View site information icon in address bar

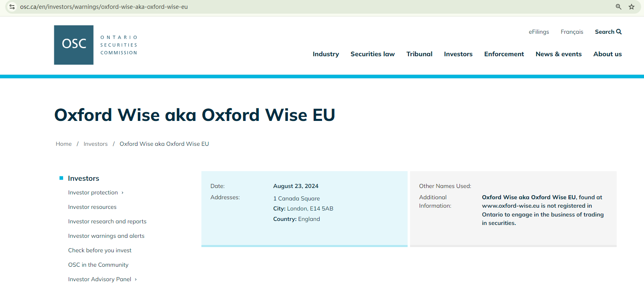tap(12, 7)
